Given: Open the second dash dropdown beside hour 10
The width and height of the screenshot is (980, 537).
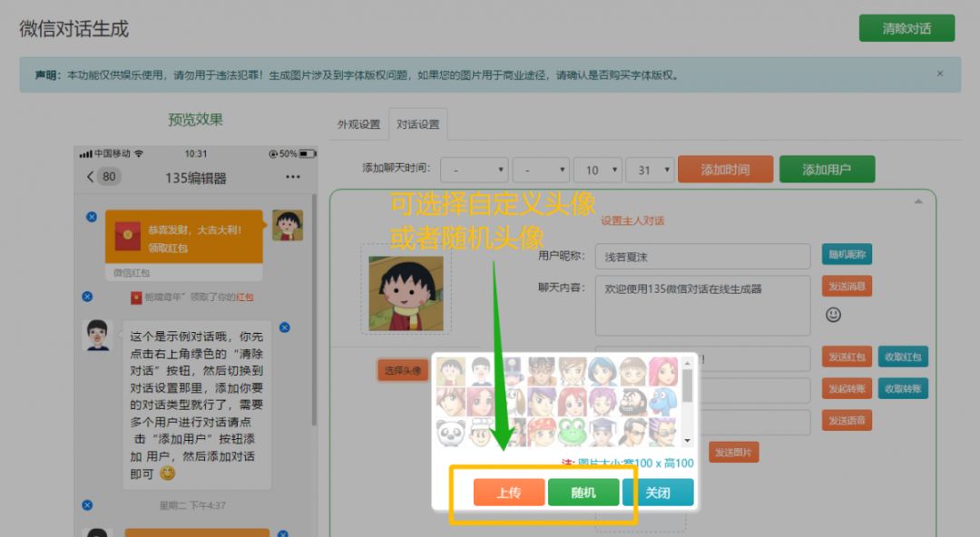Looking at the screenshot, I should [541, 170].
